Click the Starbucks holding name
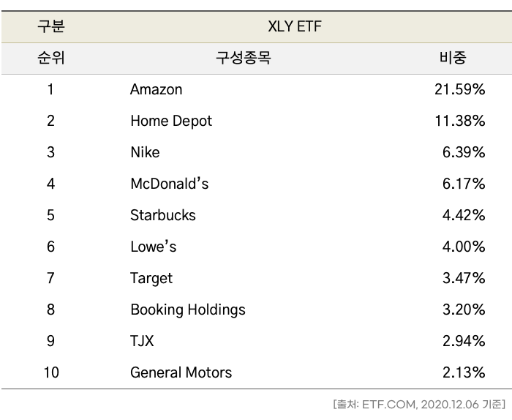The width and height of the screenshot is (512, 420). click(x=163, y=215)
